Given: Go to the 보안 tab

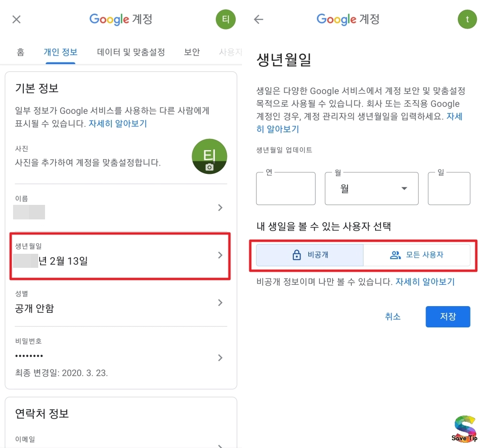Looking at the screenshot, I should click(192, 52).
